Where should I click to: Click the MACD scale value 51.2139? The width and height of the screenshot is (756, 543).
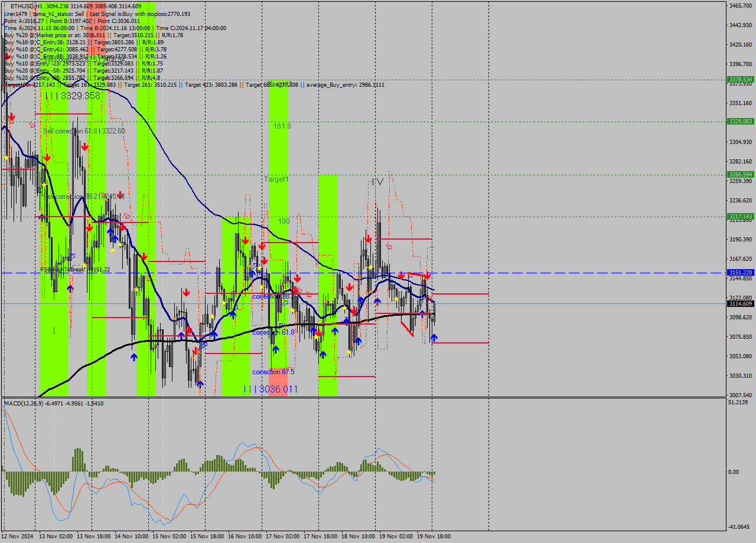(739, 402)
